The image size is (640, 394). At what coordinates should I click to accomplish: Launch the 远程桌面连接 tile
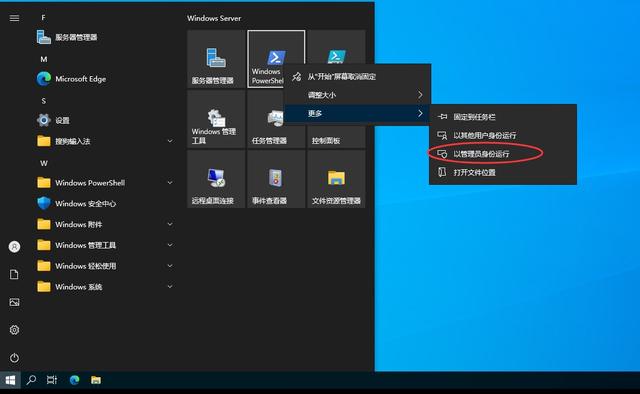(x=216, y=179)
